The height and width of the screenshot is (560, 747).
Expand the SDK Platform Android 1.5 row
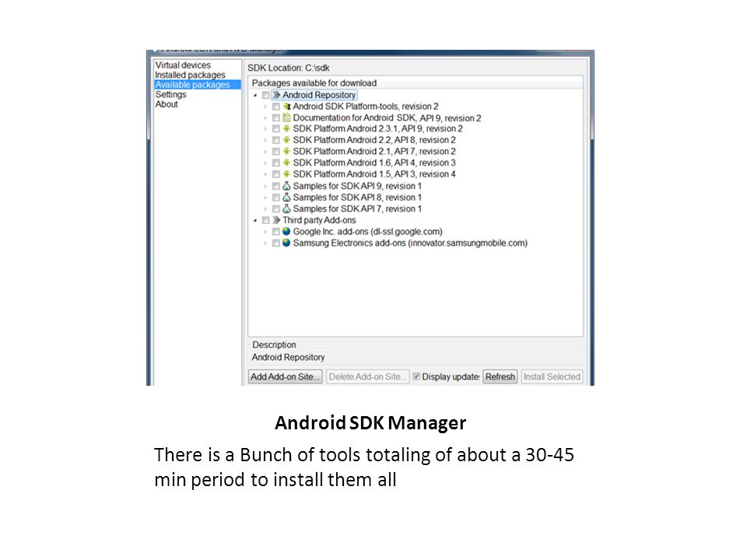point(266,174)
